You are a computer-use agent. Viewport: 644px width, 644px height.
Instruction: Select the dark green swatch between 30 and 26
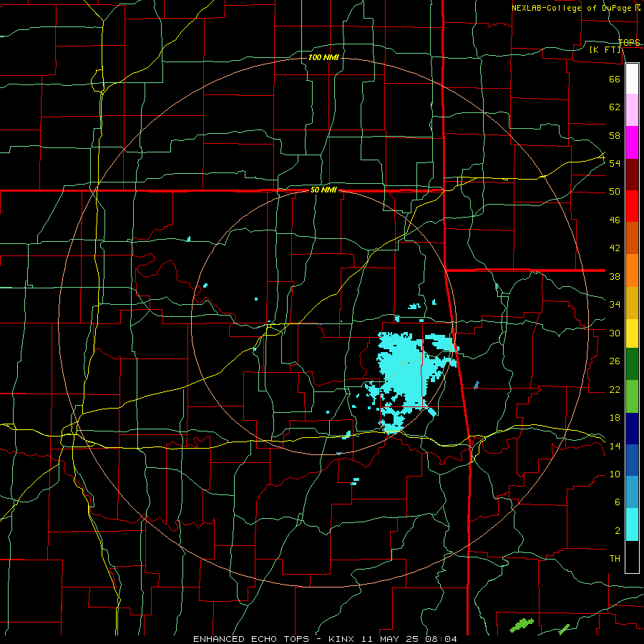(x=632, y=364)
